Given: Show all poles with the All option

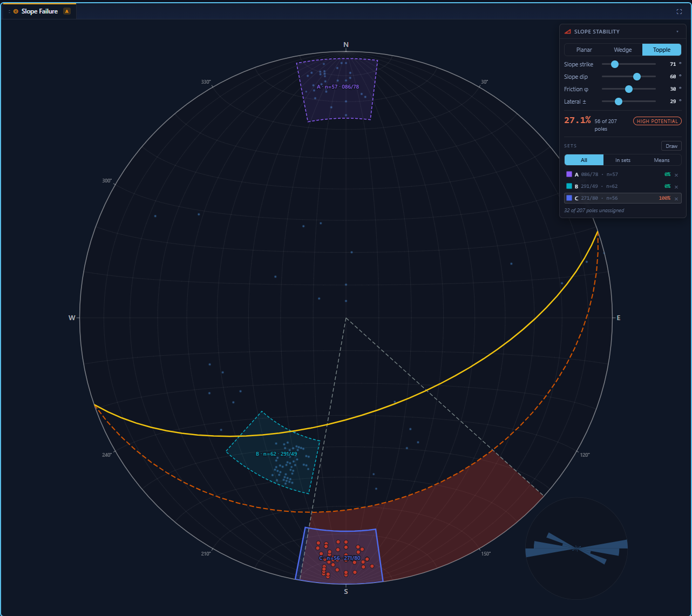Looking at the screenshot, I should 584,160.
